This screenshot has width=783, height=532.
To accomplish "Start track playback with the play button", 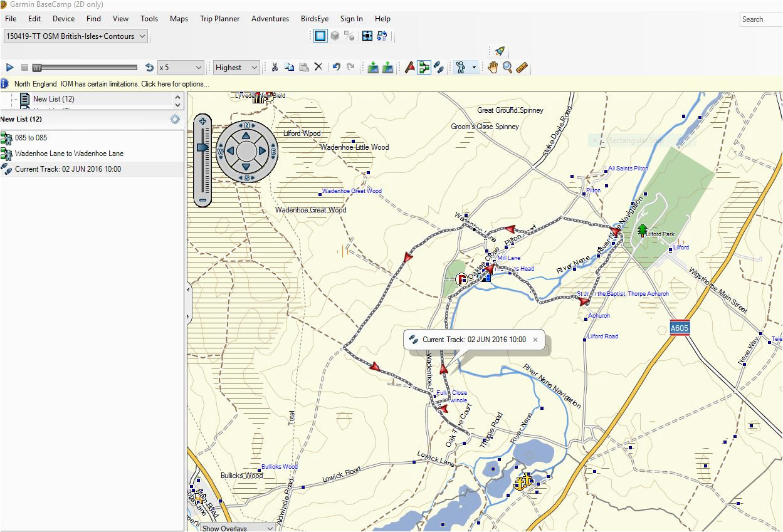I will point(9,67).
